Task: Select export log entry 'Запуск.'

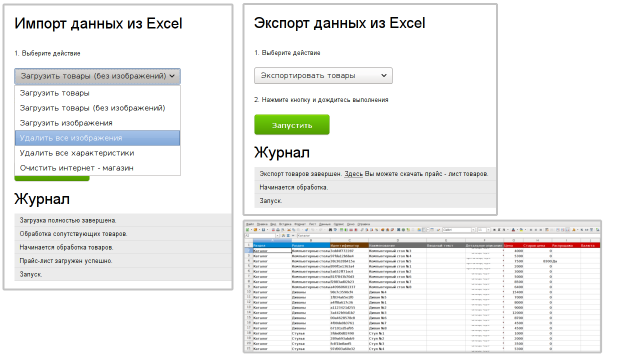Action: coord(375,201)
